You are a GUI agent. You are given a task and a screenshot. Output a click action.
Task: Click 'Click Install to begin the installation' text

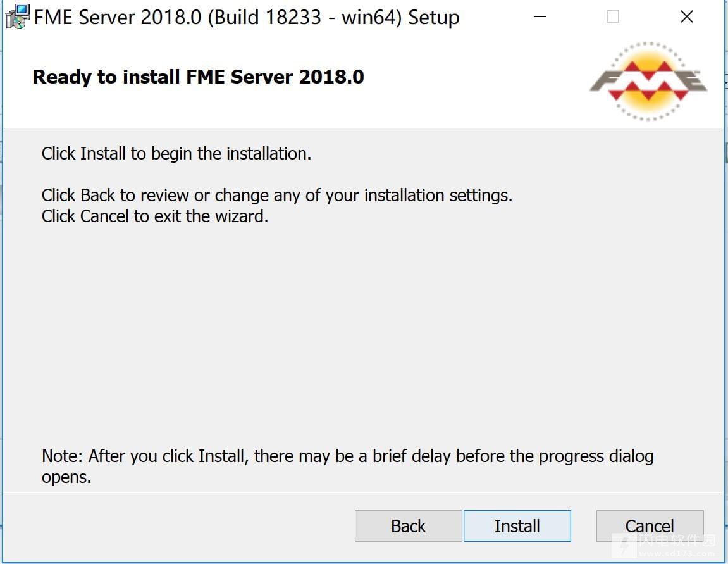click(176, 153)
